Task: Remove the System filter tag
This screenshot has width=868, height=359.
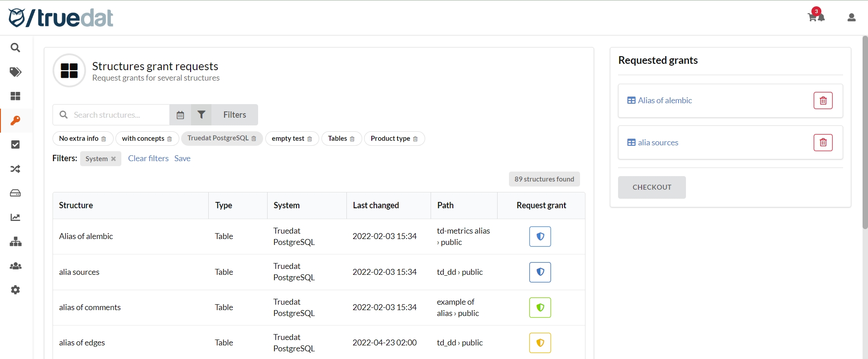Action: 114,159
